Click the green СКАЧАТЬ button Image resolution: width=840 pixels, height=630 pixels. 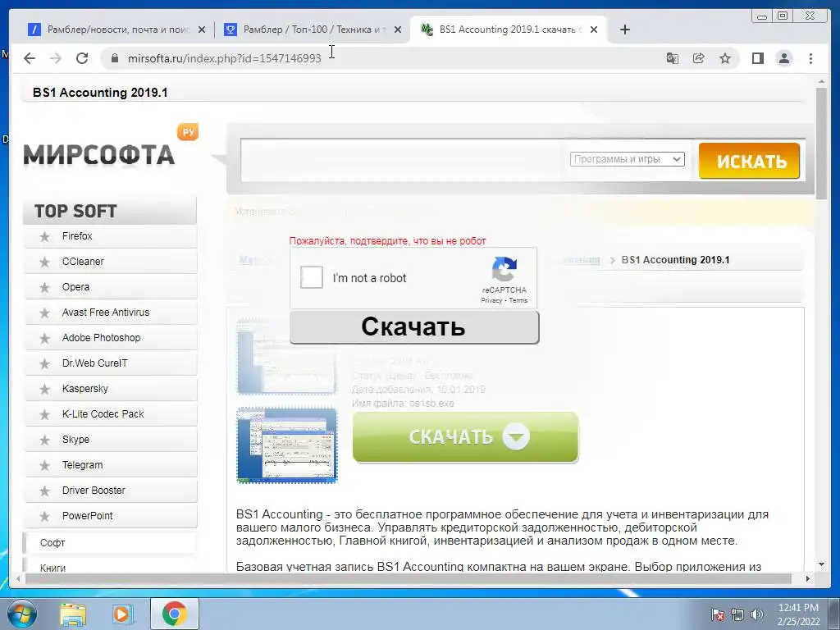466,437
